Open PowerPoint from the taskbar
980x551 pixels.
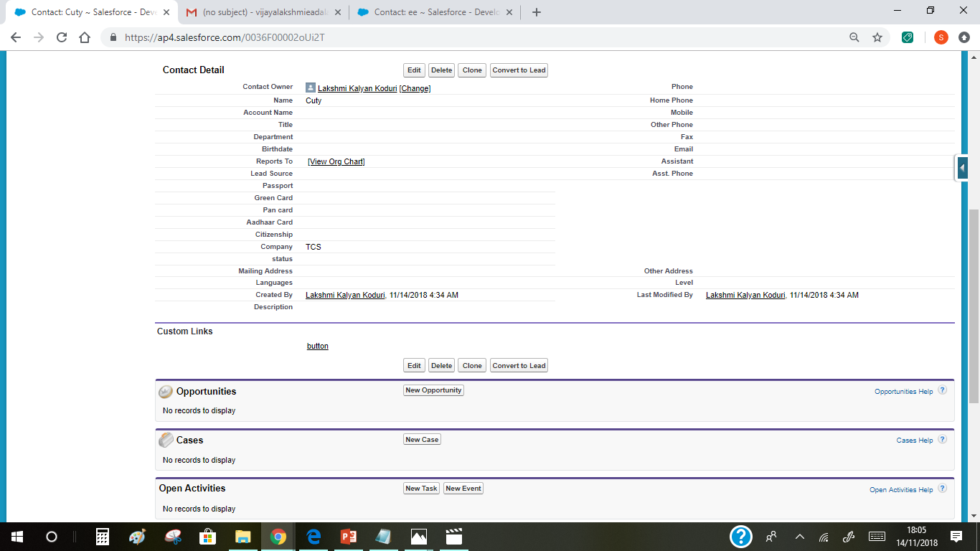click(x=349, y=537)
